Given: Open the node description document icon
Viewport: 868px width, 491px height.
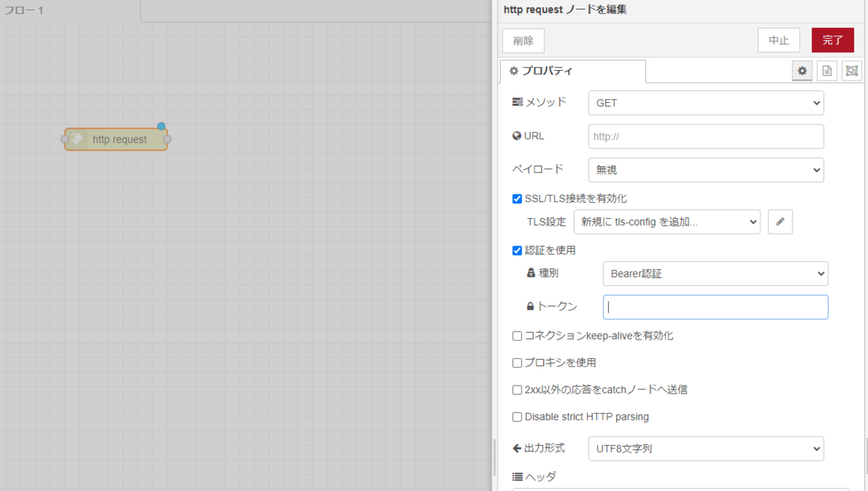Looking at the screenshot, I should 827,71.
